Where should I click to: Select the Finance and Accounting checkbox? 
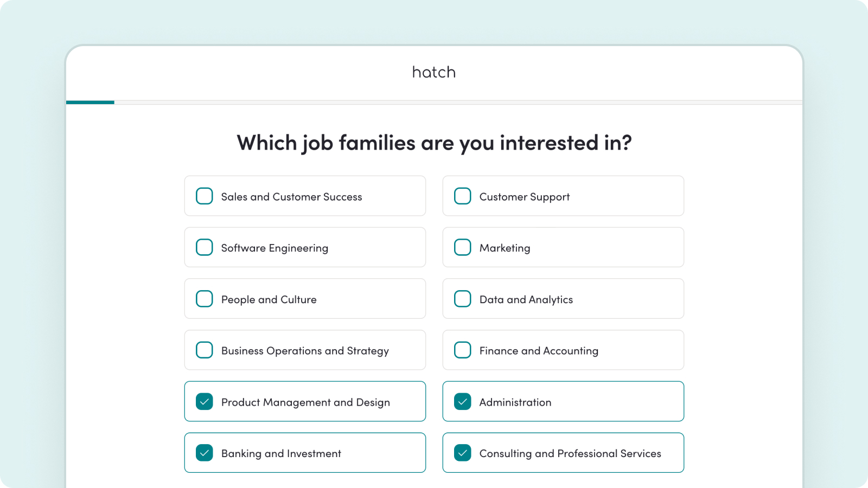pos(463,350)
